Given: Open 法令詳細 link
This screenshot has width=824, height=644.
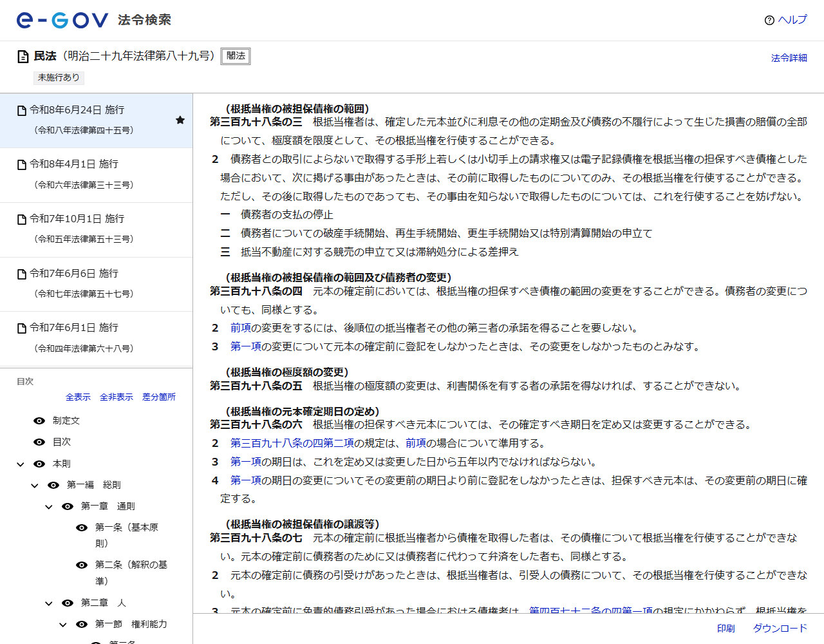Looking at the screenshot, I should click(789, 58).
